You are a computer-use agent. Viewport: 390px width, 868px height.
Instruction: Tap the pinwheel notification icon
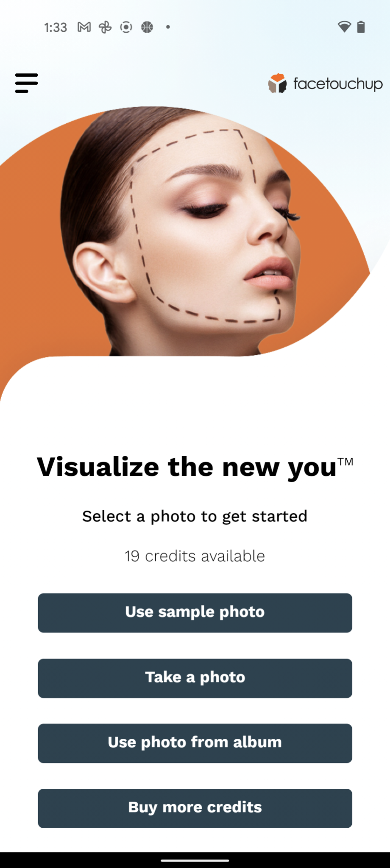[105, 27]
